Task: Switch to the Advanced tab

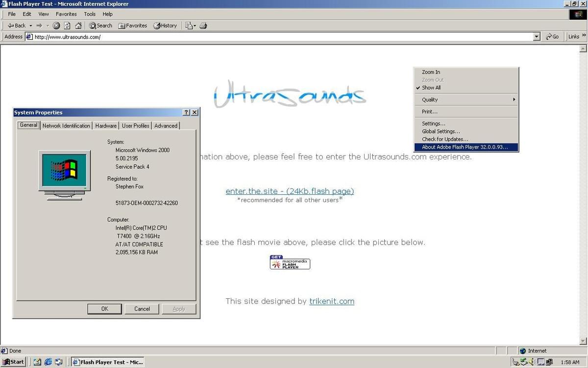Action: [166, 126]
